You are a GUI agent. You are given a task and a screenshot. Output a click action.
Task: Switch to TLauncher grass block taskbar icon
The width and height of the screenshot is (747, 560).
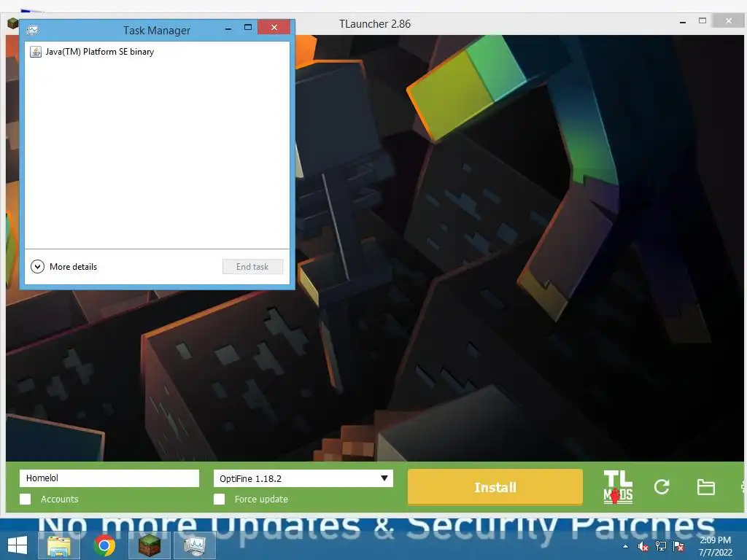click(150, 545)
